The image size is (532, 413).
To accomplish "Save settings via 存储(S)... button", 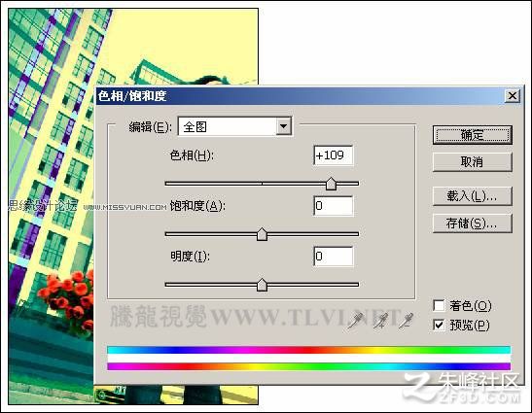I will pos(473,224).
